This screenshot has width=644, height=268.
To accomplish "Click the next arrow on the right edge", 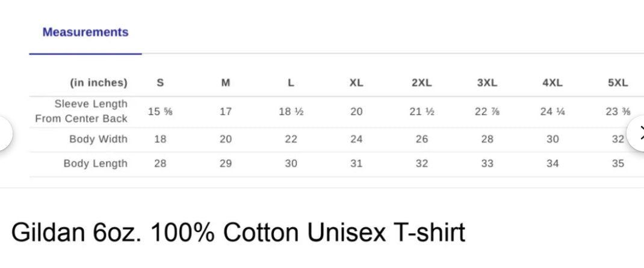I will (x=638, y=133).
